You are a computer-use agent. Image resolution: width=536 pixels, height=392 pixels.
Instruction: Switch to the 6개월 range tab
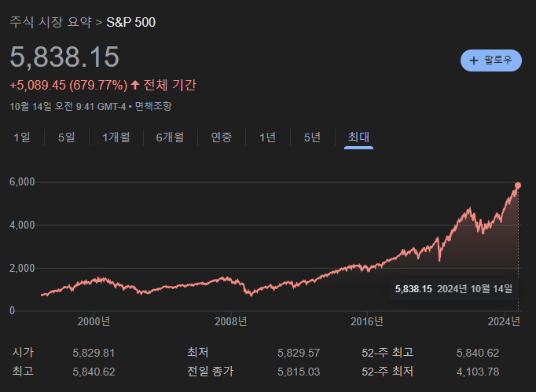[170, 137]
